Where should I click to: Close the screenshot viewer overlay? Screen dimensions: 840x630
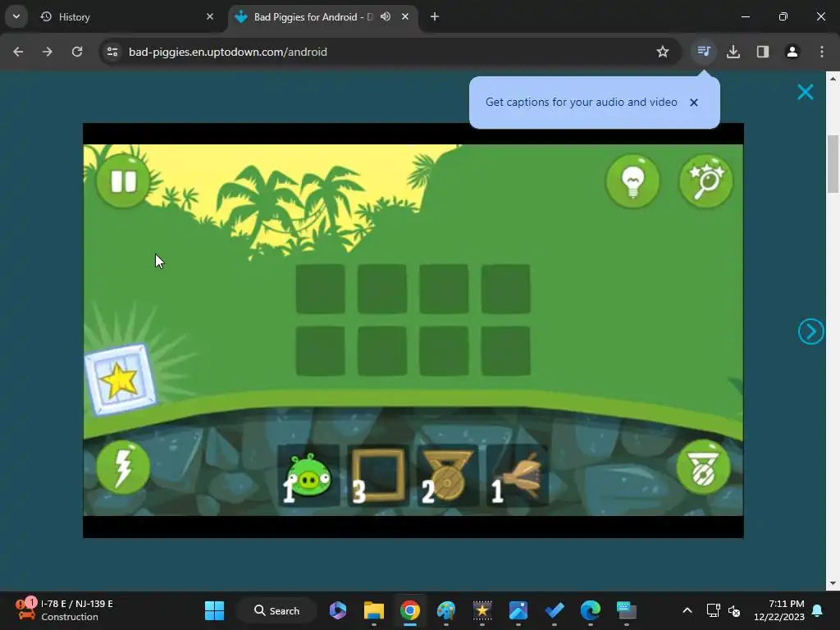806,92
